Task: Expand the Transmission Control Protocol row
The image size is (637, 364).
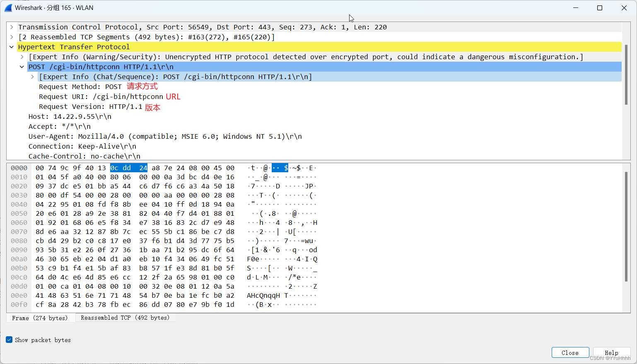Action: click(x=12, y=27)
